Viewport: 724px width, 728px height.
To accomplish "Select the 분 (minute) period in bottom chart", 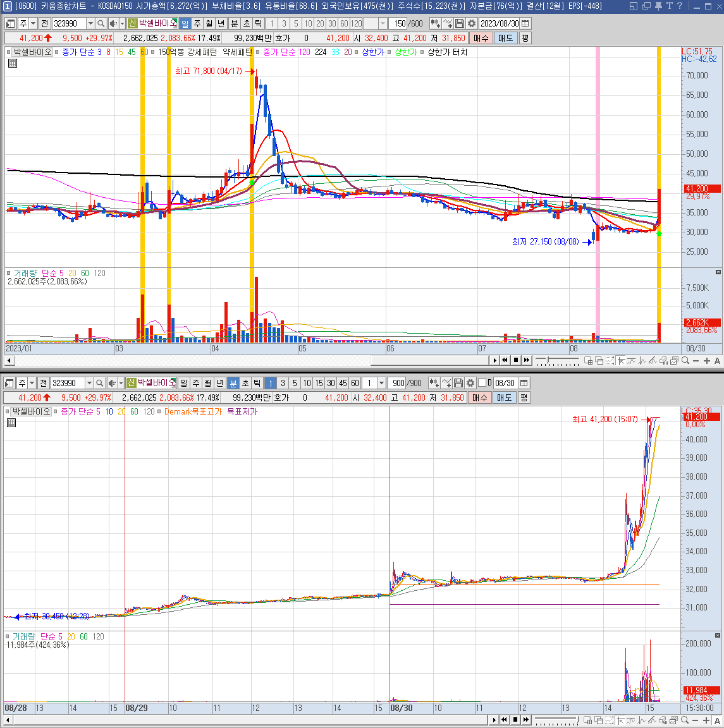I will coord(233,383).
